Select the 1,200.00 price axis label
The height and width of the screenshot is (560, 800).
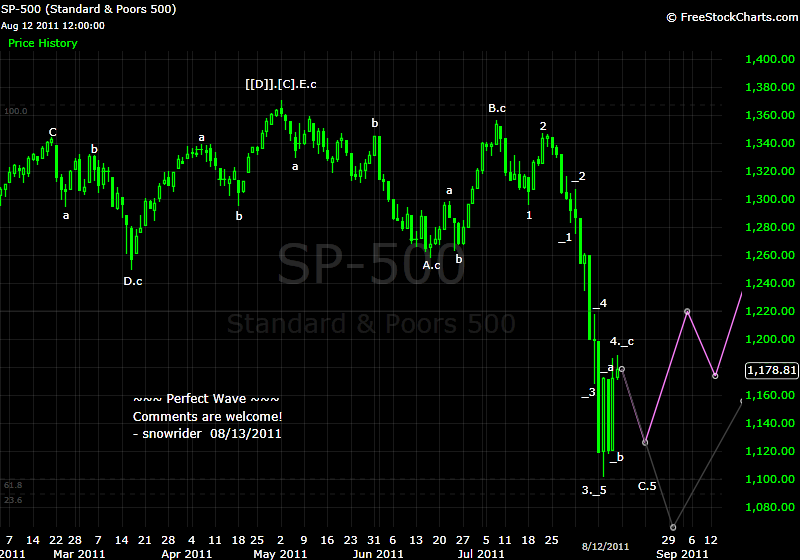point(770,339)
